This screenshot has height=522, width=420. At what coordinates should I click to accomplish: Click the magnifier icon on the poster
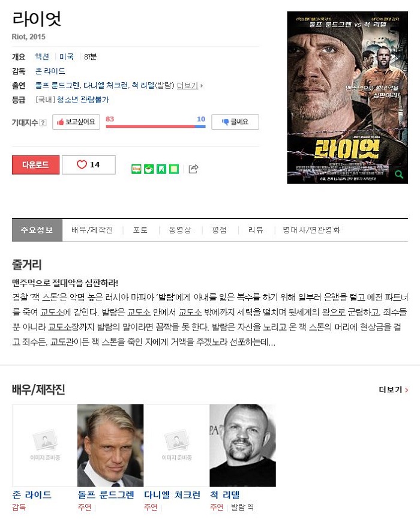(399, 174)
